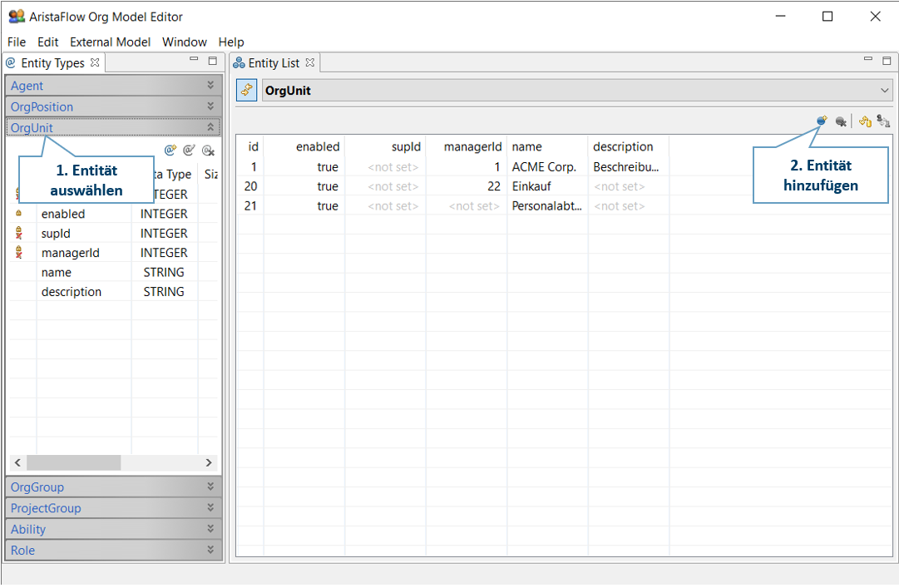Click the lock icon of the managerId row
The image size is (899, 588).
(19, 252)
